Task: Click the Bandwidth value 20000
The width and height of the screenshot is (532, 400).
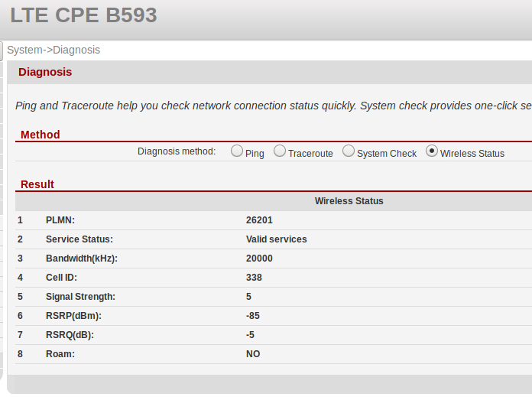Action: click(x=259, y=259)
